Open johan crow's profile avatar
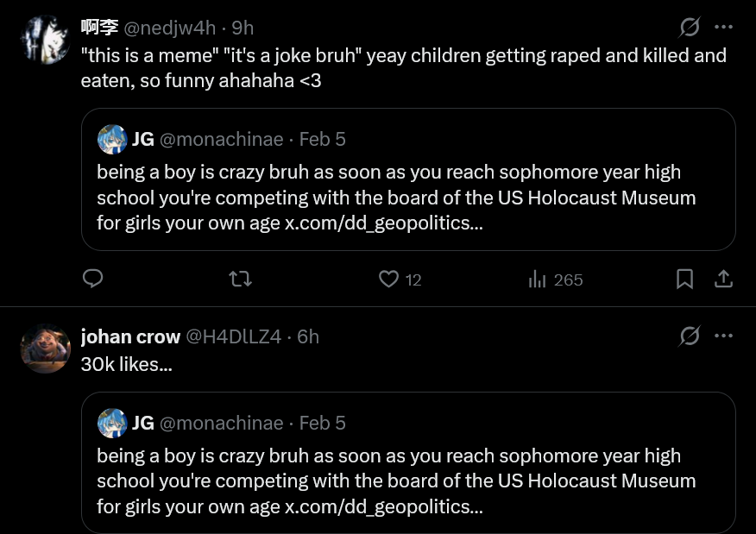Image resolution: width=756 pixels, height=534 pixels. point(45,348)
